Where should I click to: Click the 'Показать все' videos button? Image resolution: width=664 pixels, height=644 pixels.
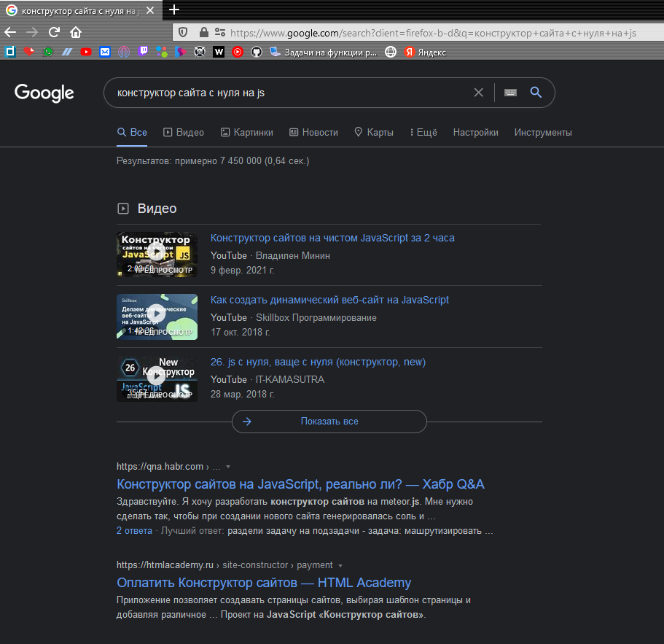tap(329, 421)
